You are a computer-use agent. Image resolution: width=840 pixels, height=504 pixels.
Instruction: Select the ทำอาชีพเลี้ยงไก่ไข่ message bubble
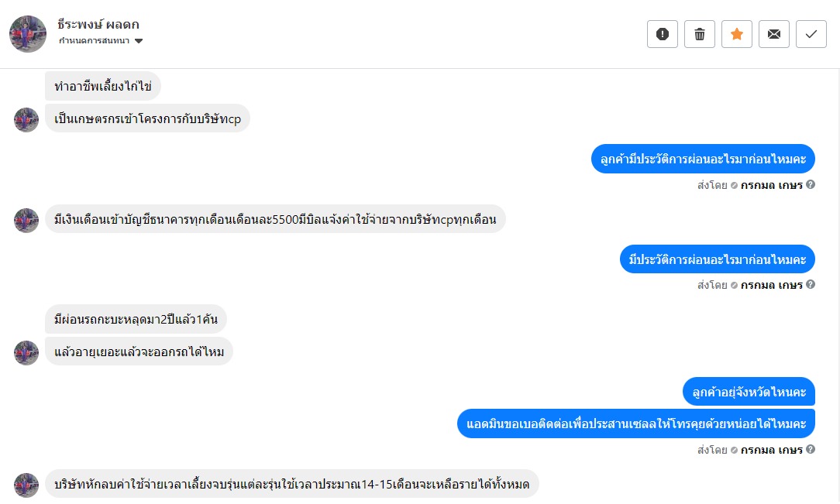coord(102,86)
